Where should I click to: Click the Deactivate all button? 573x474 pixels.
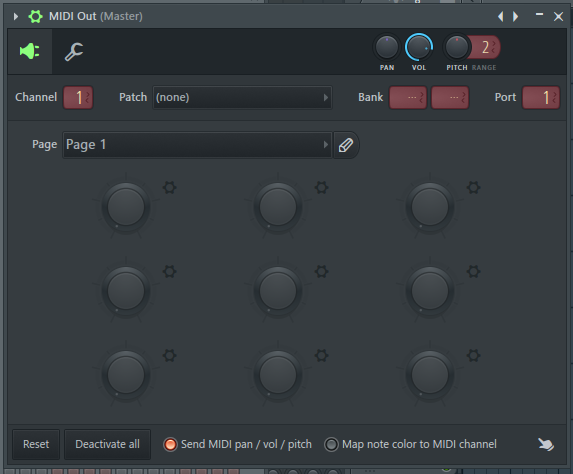coord(107,444)
